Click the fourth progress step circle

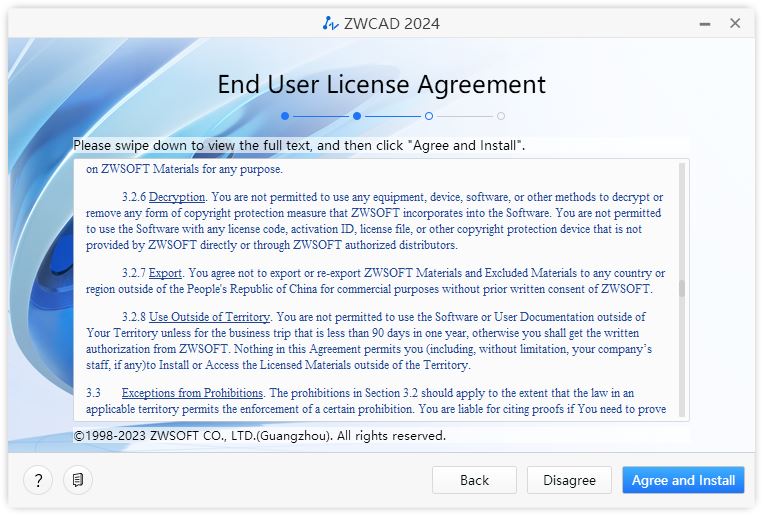click(501, 116)
